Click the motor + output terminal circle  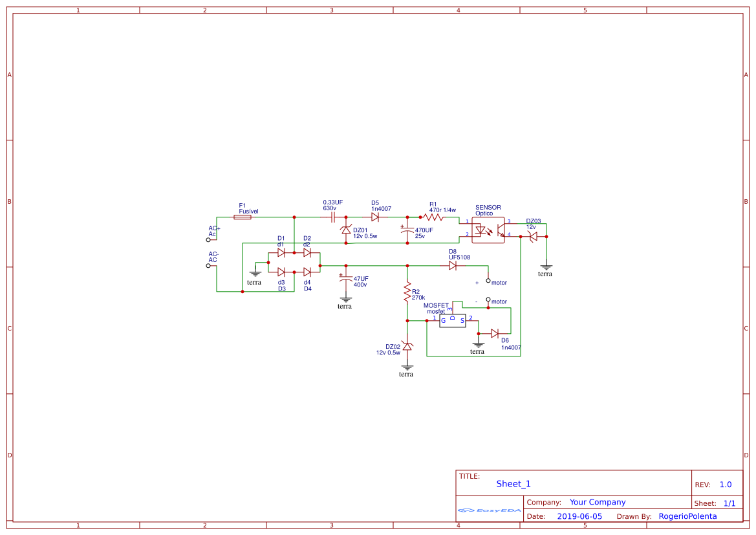point(488,280)
